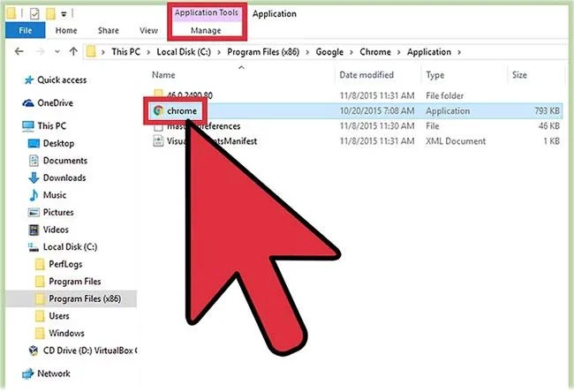Click 'Program Files (x86)' breadcrumb in address bar
The width and height of the screenshot is (574, 392).
tap(263, 52)
